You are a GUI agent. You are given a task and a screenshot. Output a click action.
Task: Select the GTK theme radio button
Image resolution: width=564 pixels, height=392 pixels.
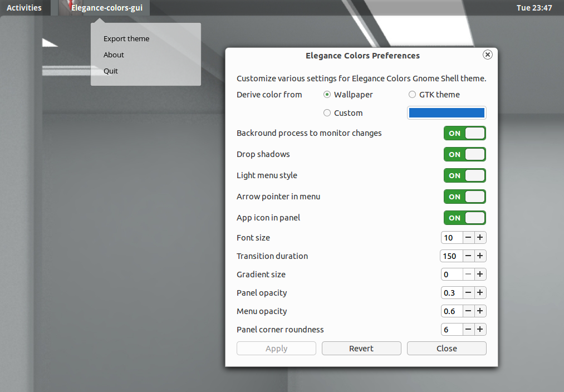coord(412,95)
